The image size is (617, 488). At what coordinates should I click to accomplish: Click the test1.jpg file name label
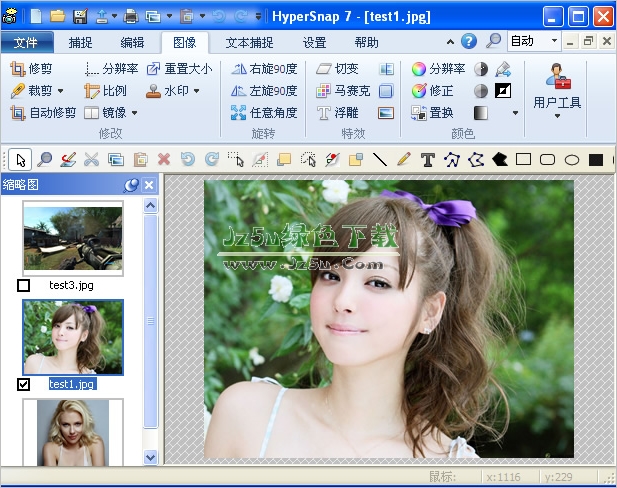click(72, 384)
